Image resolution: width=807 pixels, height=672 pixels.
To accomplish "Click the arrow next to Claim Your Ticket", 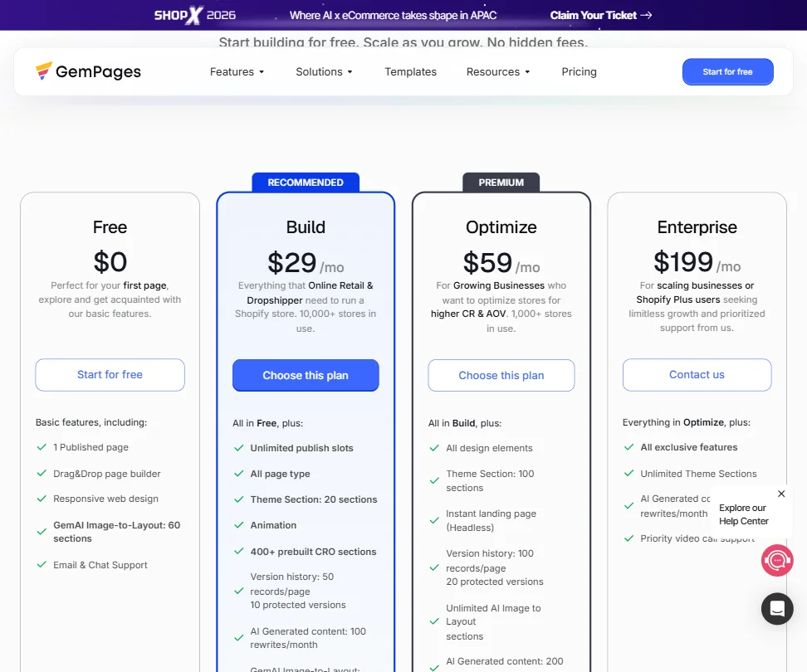I will [647, 16].
